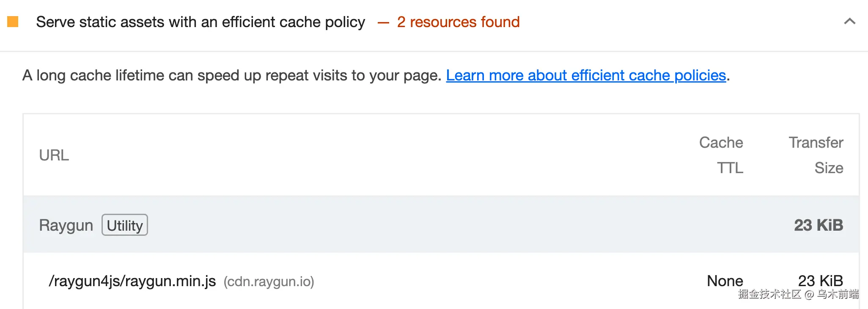
Task: Click Raygun group's bold 23 KiB total
Action: click(x=819, y=225)
